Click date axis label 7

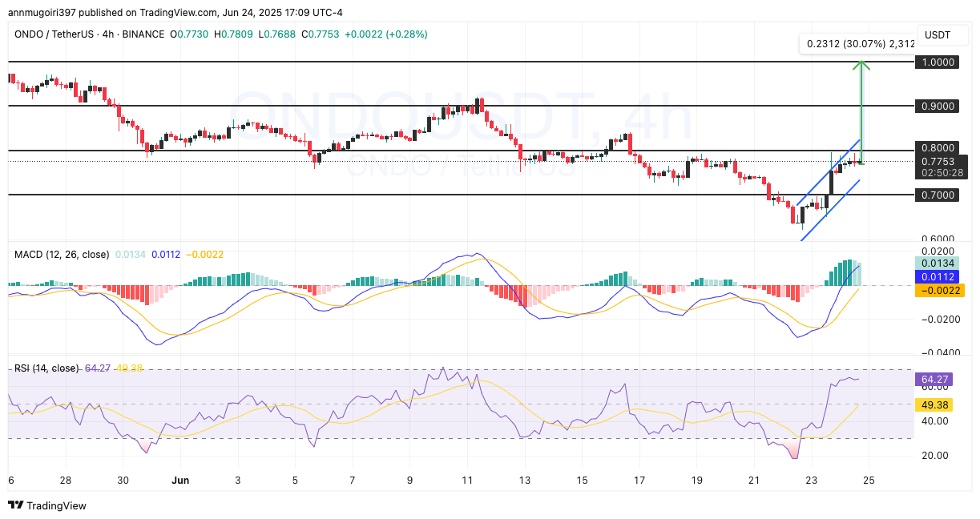point(353,481)
